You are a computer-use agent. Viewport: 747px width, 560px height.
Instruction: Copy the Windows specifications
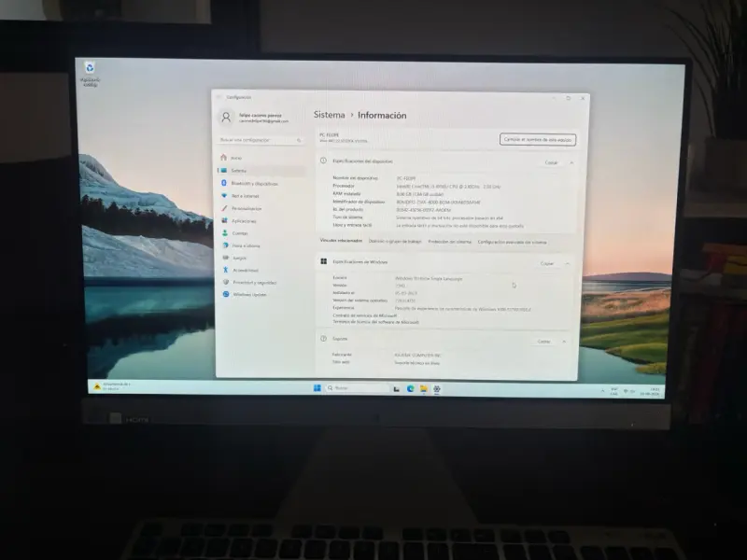pyautogui.click(x=547, y=263)
